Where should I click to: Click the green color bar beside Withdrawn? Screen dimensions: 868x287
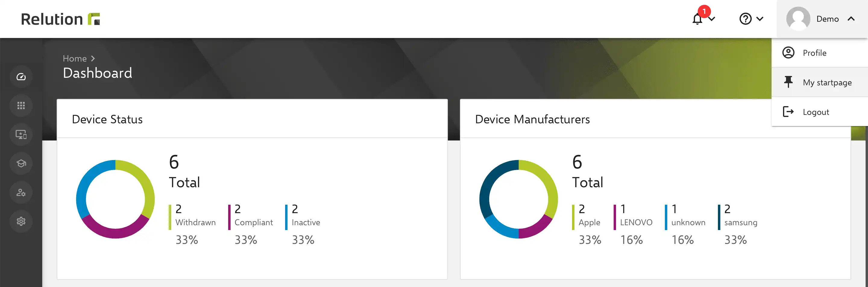click(170, 217)
